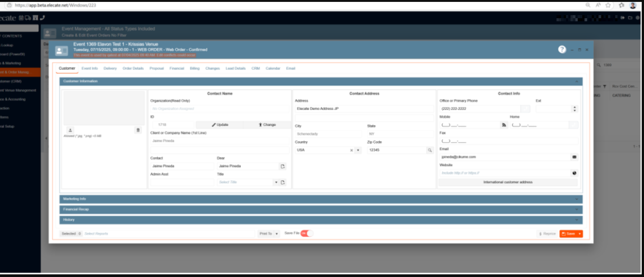This screenshot has height=277, width=644.
Task: Click the Zip Code search magnifier icon
Action: (430, 150)
